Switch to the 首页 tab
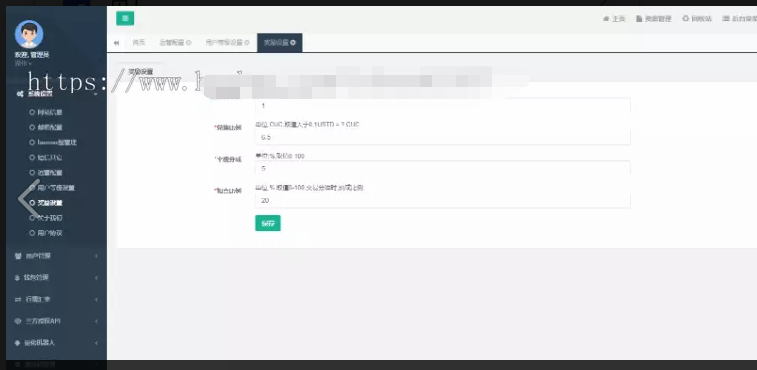 [139, 43]
